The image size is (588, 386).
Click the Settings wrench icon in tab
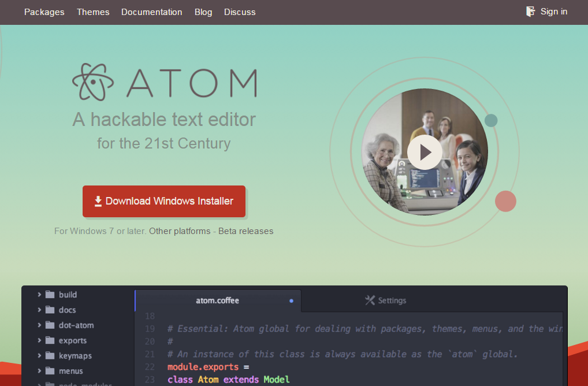pos(370,300)
